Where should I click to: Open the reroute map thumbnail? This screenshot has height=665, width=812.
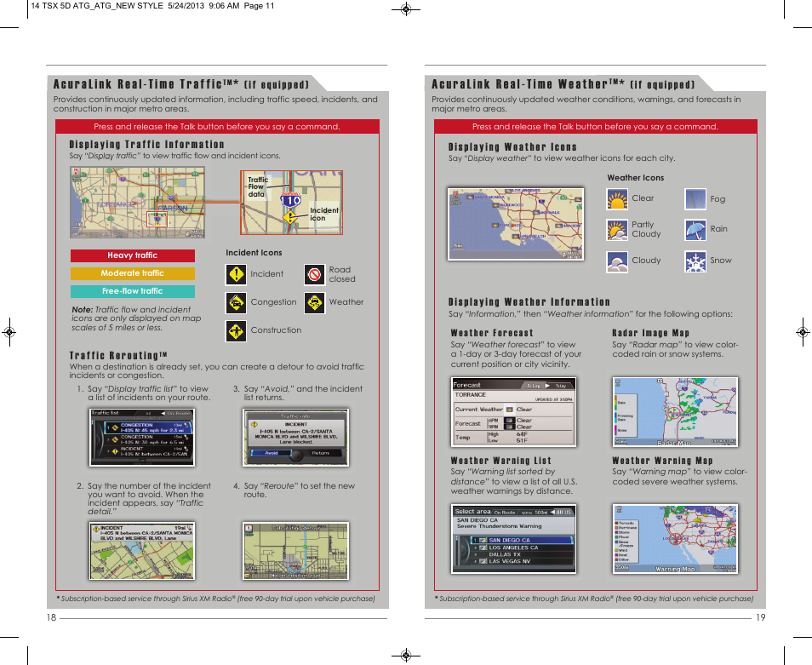pos(295,551)
